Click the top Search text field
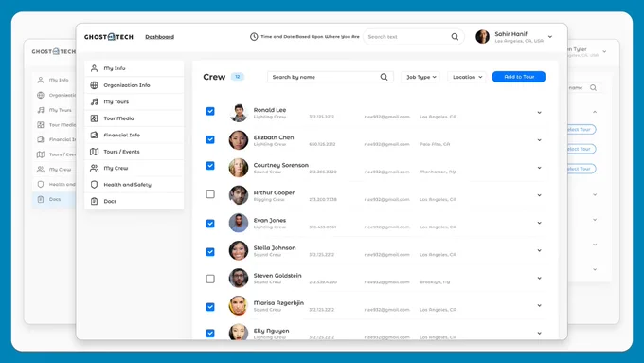 coord(414,37)
